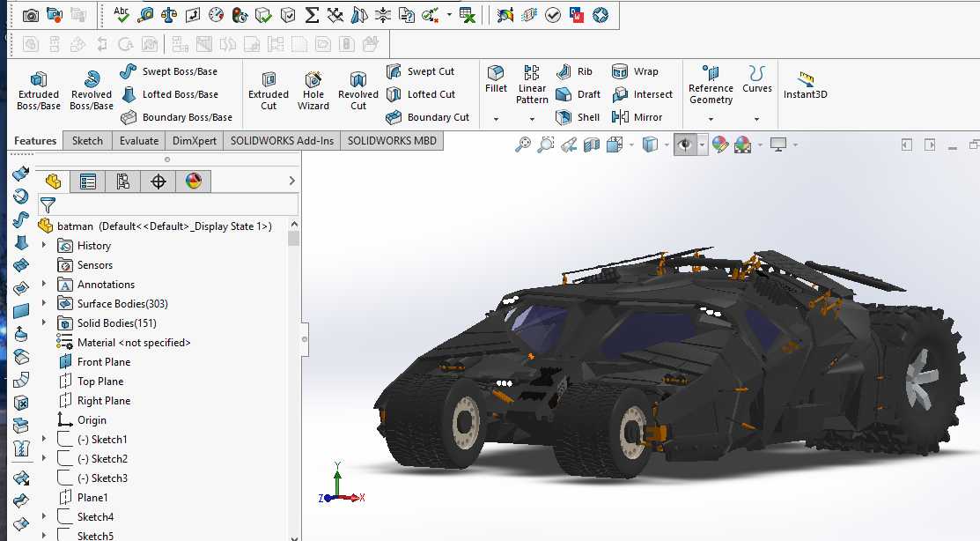The height and width of the screenshot is (541, 980).
Task: Select the Lofted Cut command
Action: 420,94
